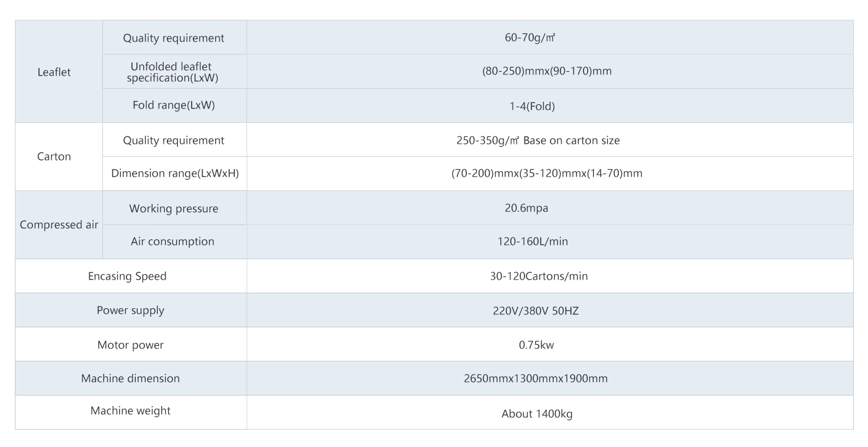868x447 pixels.
Task: Click the Air consumption label
Action: [172, 242]
